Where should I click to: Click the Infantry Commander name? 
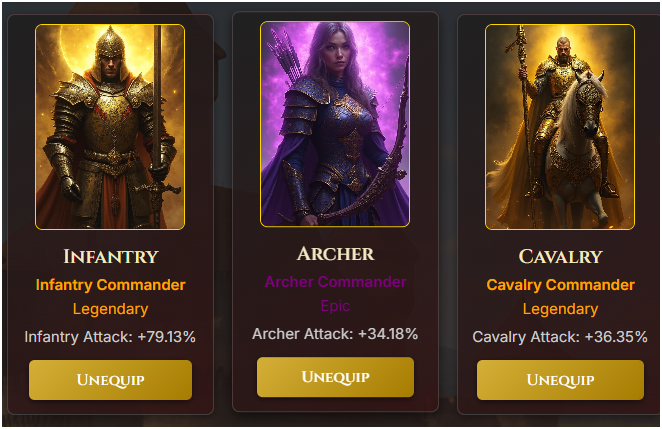111,285
